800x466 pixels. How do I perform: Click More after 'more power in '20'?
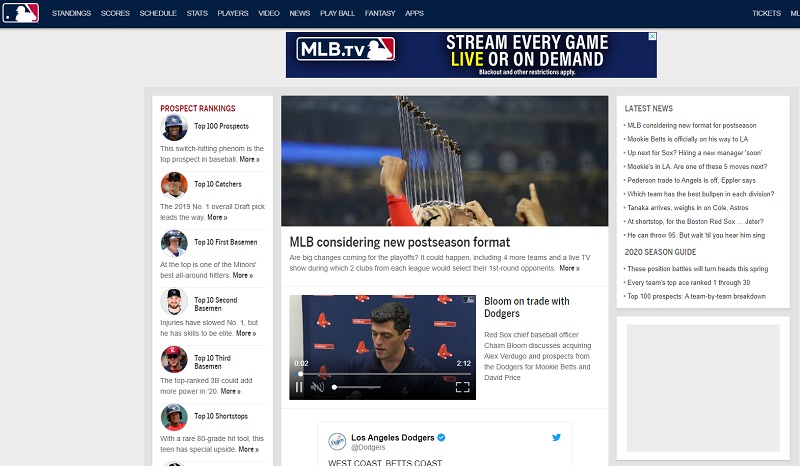pyautogui.click(x=231, y=391)
